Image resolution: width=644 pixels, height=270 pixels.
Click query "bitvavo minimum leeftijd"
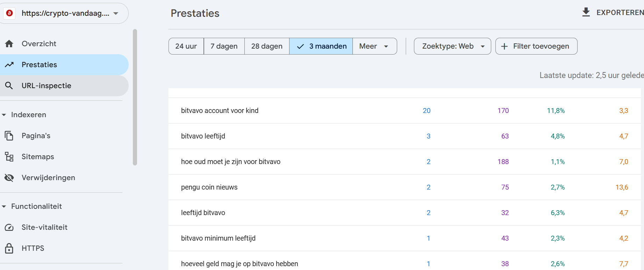tap(218, 238)
